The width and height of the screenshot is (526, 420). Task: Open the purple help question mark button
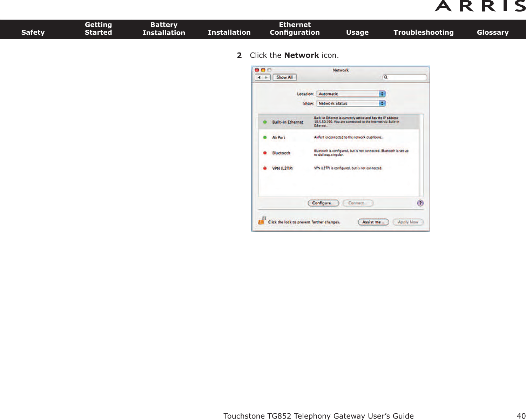point(420,203)
